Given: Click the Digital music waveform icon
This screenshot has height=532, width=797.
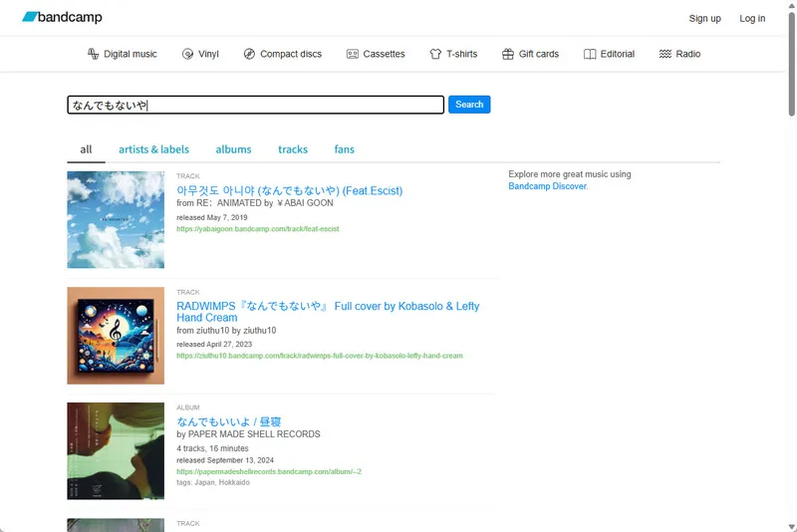Looking at the screenshot, I should pos(93,54).
